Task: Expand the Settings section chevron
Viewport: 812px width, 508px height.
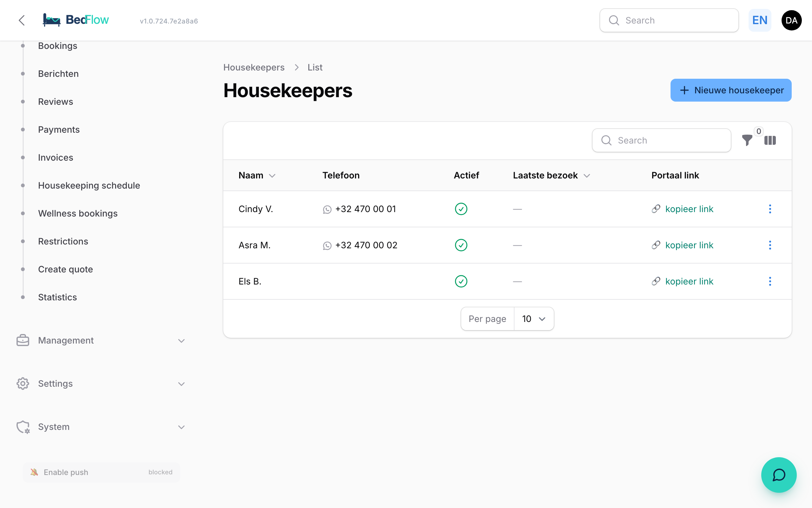Action: click(181, 384)
